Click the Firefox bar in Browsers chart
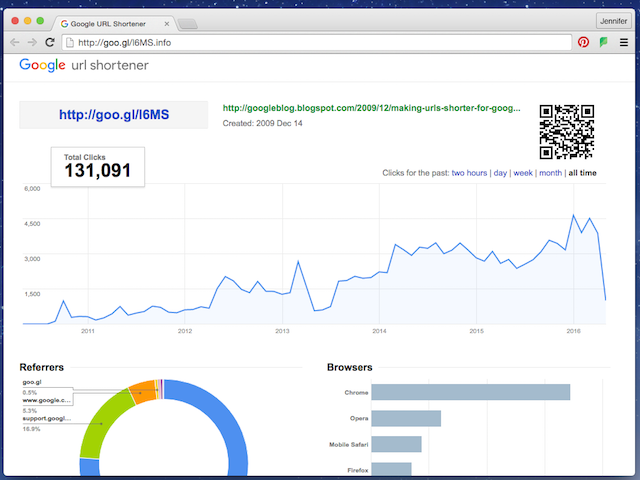The width and height of the screenshot is (640, 480). click(391, 469)
